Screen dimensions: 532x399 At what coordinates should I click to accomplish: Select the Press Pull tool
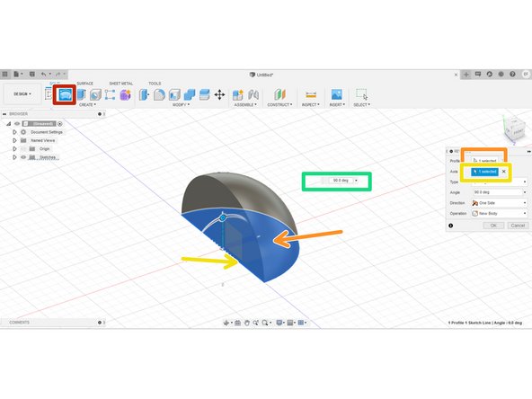[x=144, y=94]
